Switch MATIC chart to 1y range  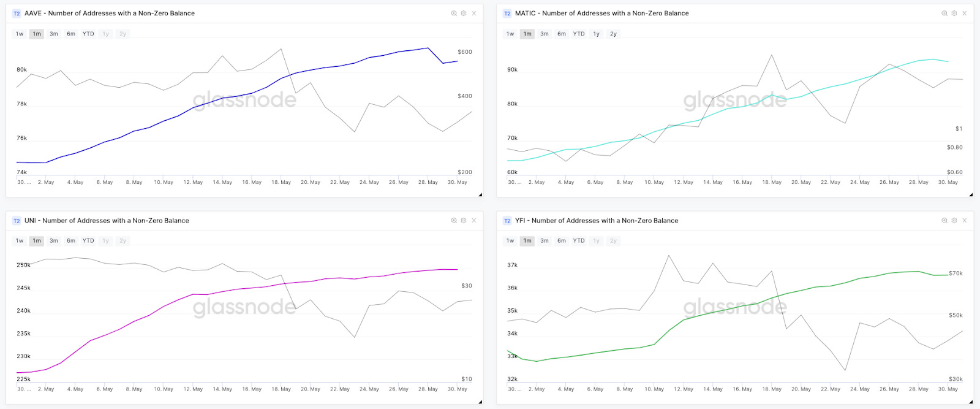point(596,34)
